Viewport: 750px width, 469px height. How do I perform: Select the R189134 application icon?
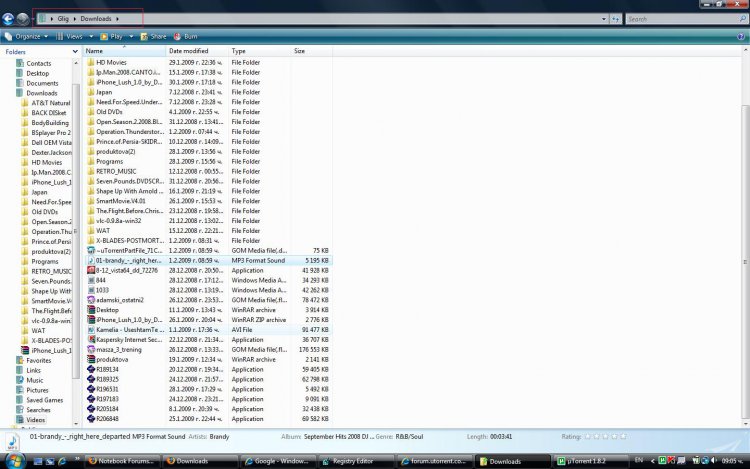[x=90, y=369]
